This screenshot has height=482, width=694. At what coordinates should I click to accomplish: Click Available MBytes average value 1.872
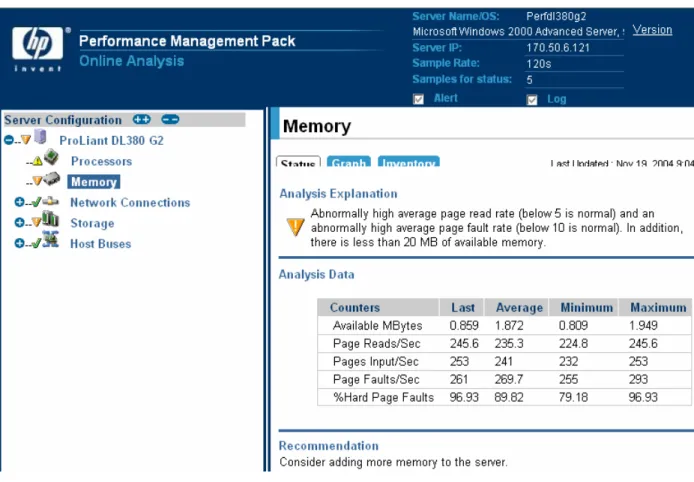click(509, 326)
